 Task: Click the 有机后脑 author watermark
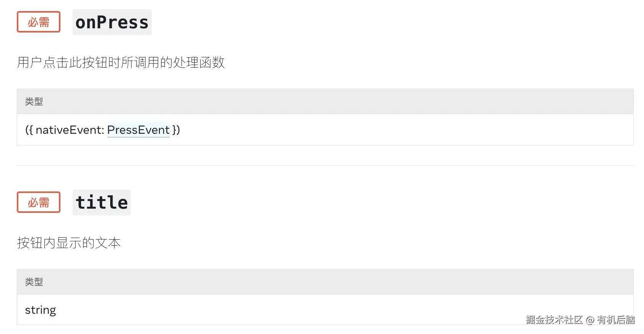click(x=616, y=319)
